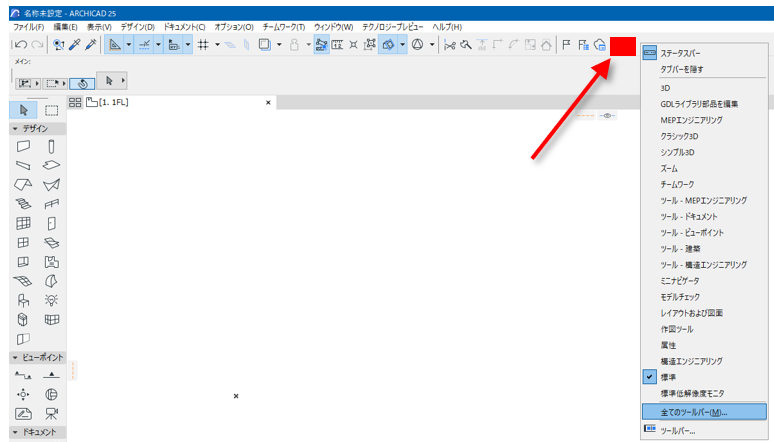This screenshot has height=442, width=774.
Task: Toggle the Grid Snap hash icon
Action: [203, 45]
